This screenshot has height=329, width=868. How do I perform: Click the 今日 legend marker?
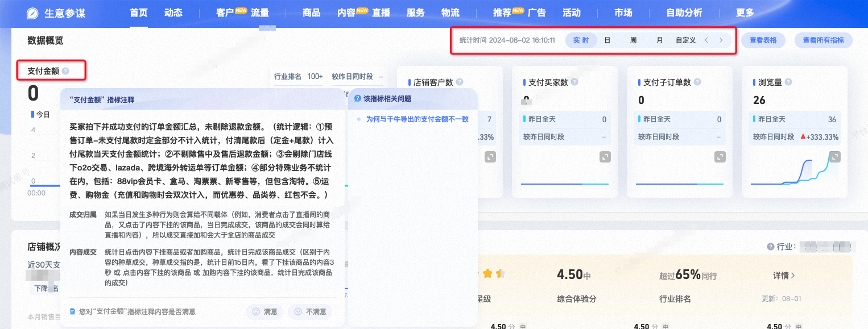32,114
